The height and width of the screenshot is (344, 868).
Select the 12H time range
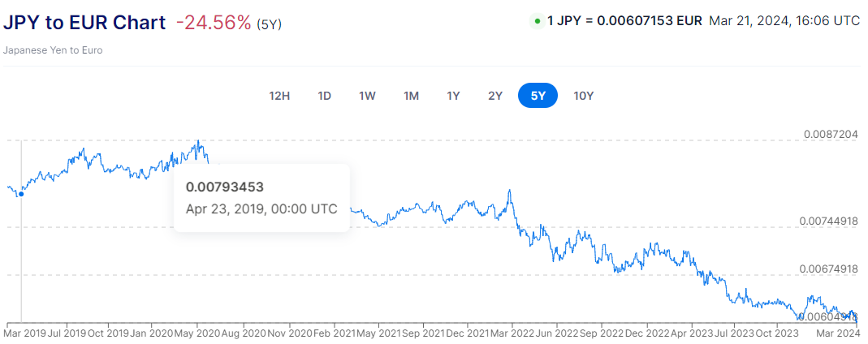[x=279, y=96]
